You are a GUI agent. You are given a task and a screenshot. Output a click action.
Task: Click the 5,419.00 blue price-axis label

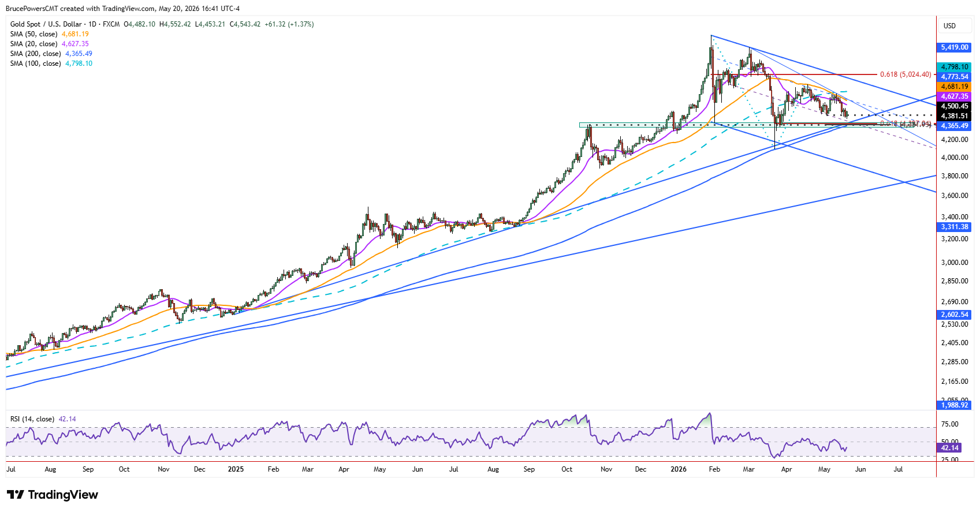click(954, 47)
